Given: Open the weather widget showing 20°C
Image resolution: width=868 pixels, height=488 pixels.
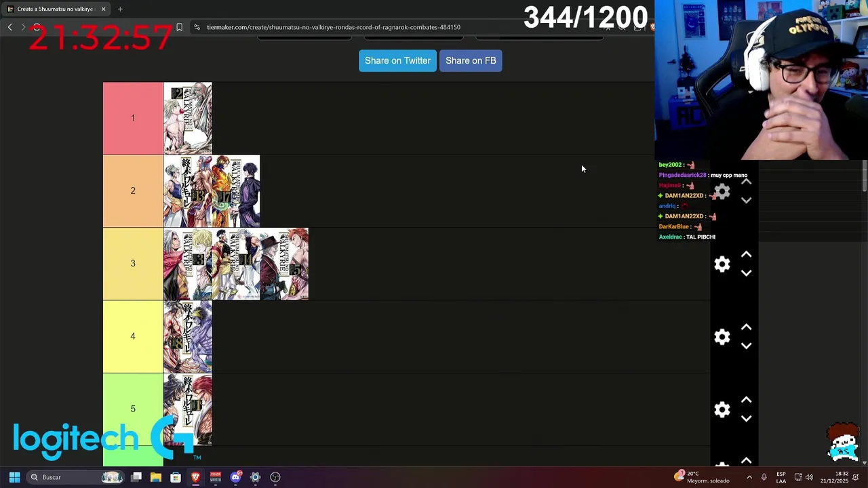Looking at the screenshot, I should click(x=701, y=477).
